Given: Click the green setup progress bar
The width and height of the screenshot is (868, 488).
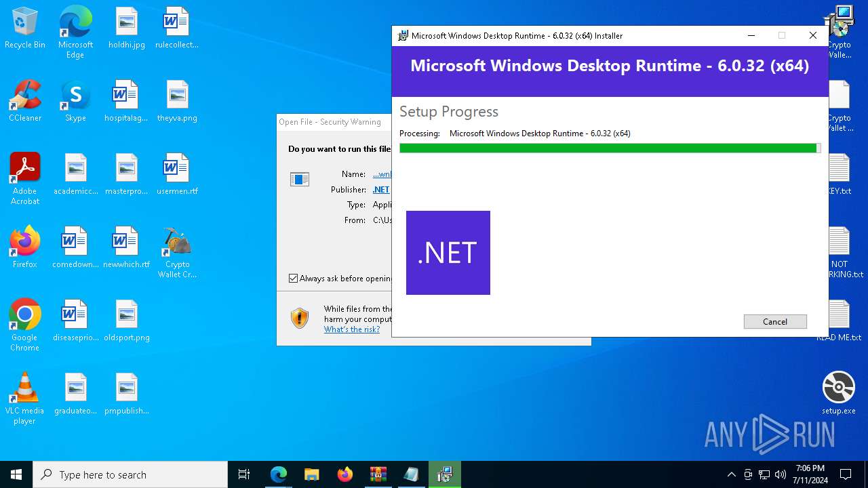Looking at the screenshot, I should (x=610, y=148).
